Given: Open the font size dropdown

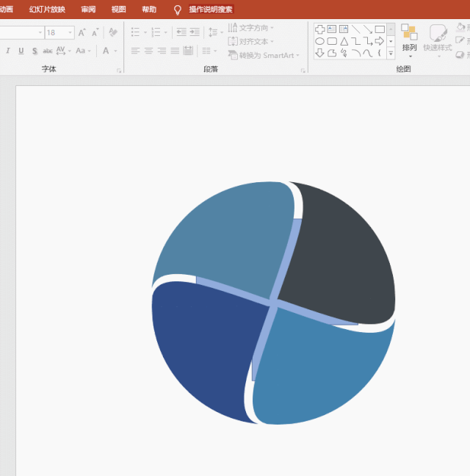Looking at the screenshot, I should click(70, 32).
